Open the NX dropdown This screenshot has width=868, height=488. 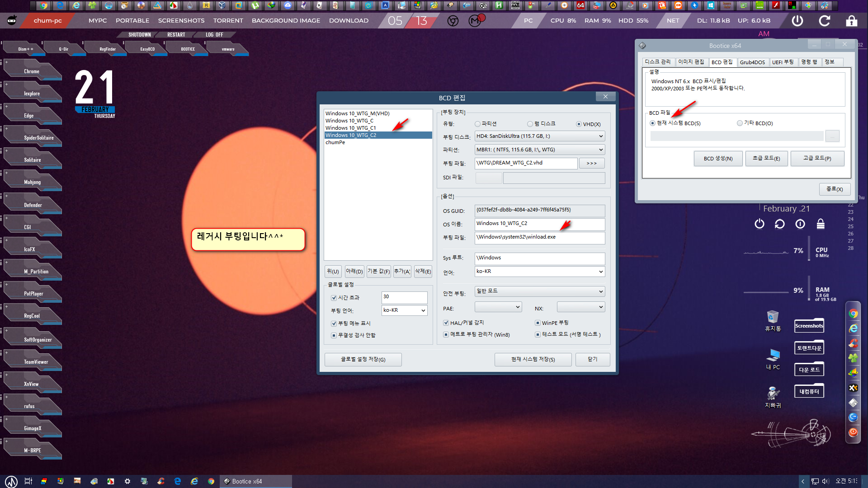pos(581,307)
